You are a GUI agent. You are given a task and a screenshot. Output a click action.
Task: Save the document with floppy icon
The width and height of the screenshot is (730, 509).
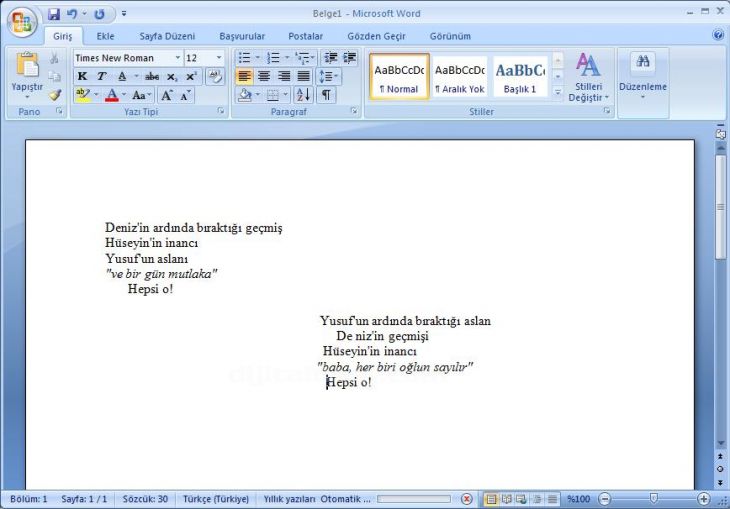coord(54,14)
